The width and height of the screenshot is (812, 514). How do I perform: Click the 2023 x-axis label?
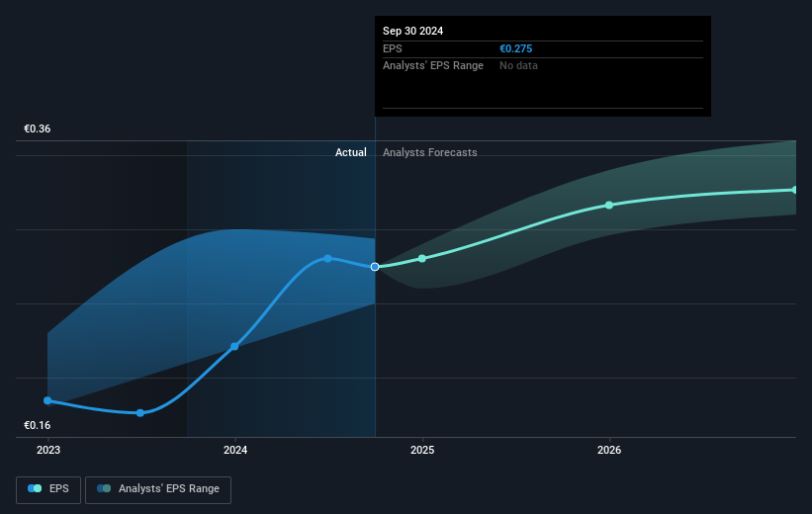[48, 450]
